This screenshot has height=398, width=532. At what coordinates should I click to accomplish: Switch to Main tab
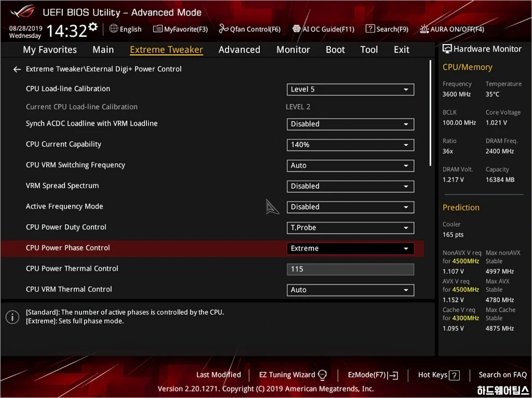[x=103, y=49]
